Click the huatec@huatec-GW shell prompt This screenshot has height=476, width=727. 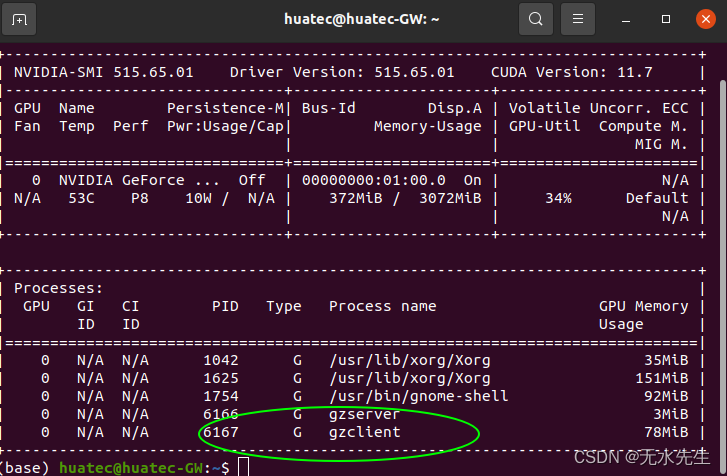(131, 468)
